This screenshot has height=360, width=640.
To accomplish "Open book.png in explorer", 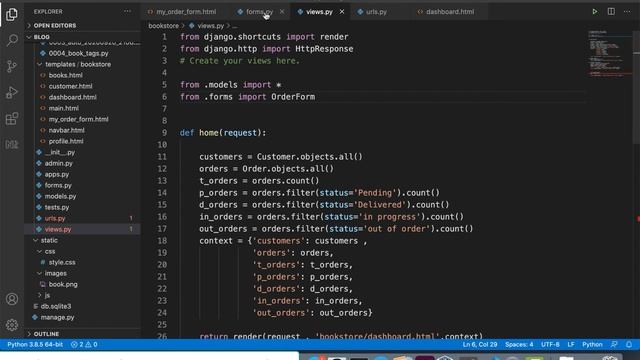I will (63, 284).
